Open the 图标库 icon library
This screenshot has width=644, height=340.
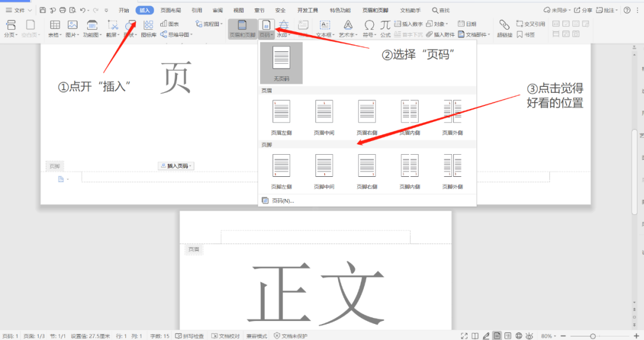(x=148, y=29)
